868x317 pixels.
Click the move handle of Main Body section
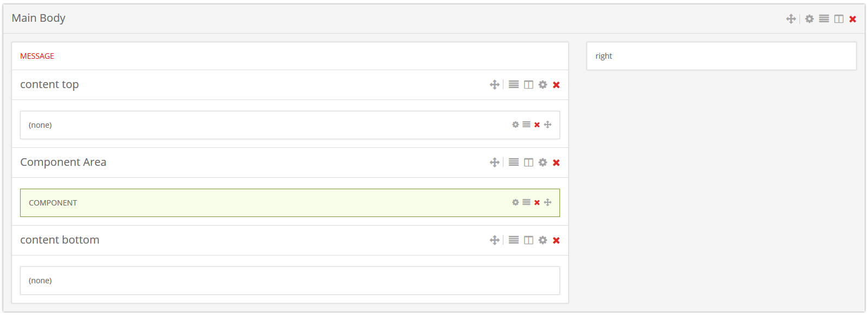(x=791, y=19)
